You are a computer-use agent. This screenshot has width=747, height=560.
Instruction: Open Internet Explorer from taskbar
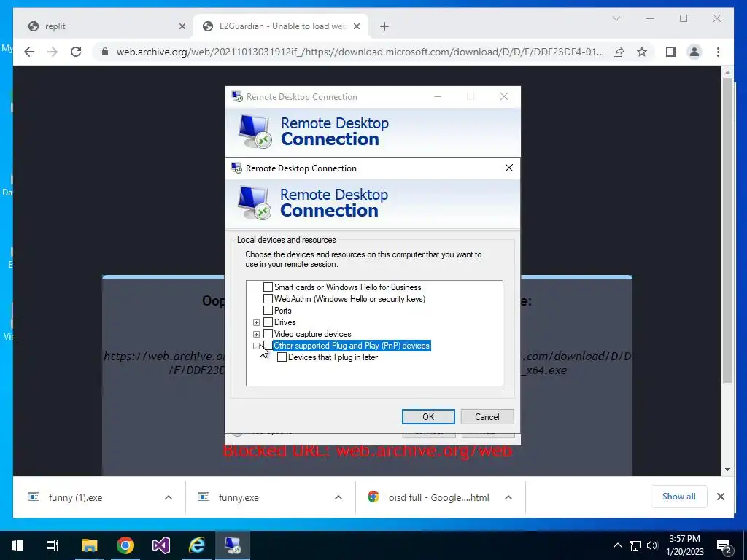[197, 545]
